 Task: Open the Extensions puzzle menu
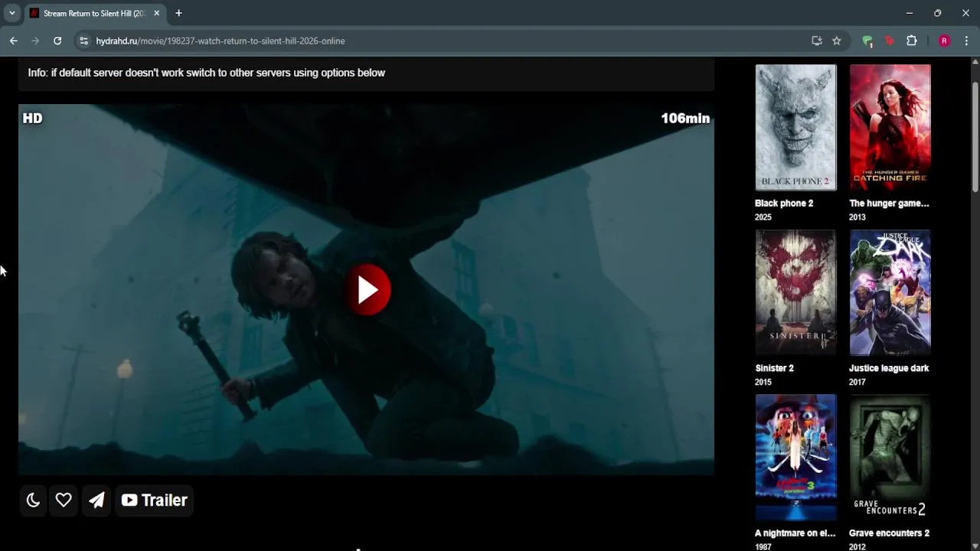point(912,41)
